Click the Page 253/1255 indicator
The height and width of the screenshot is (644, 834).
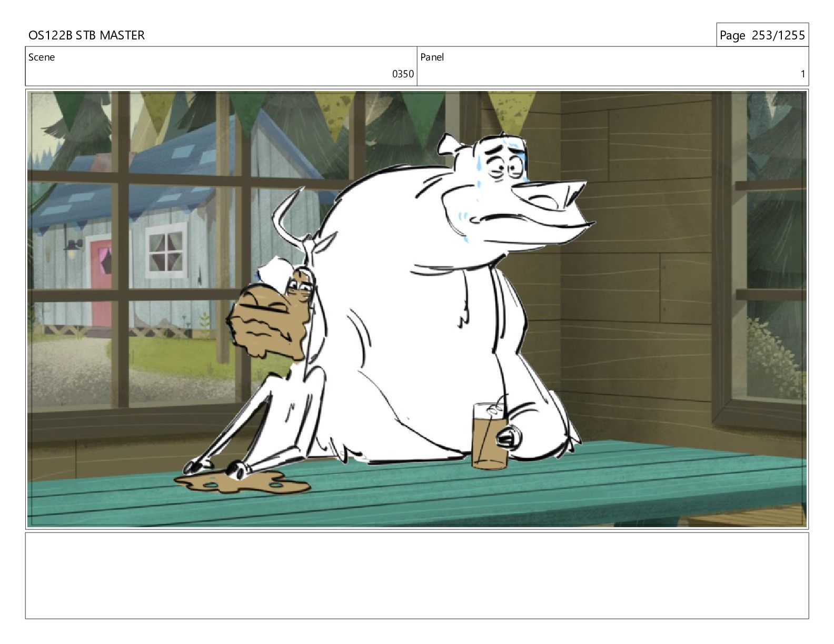coord(762,35)
